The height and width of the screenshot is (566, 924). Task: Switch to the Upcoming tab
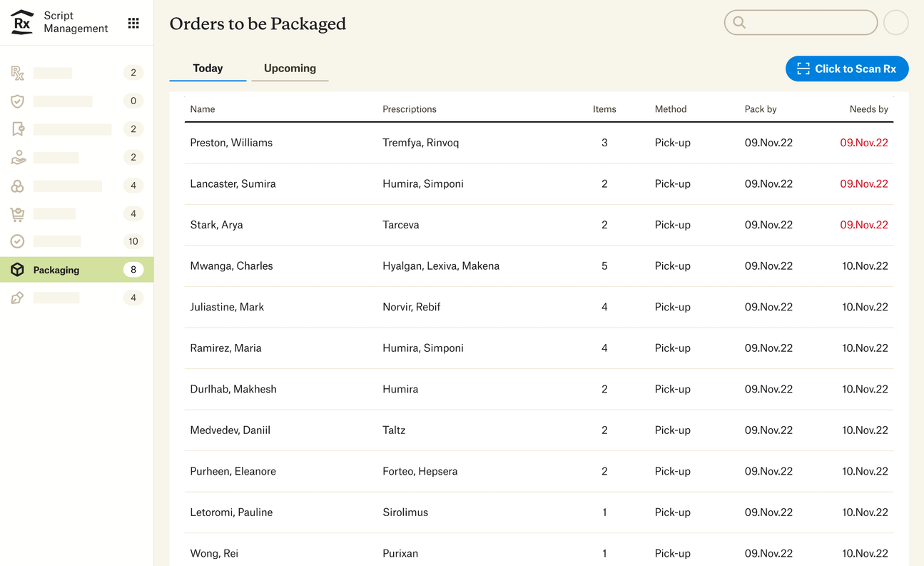(x=290, y=69)
